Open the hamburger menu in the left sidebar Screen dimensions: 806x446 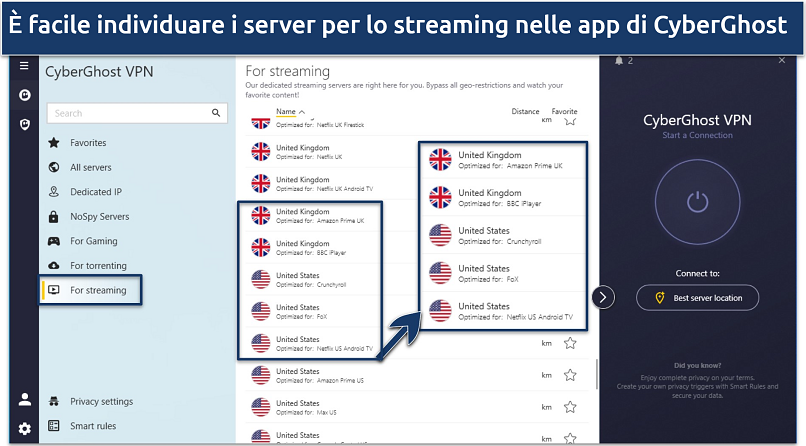coord(24,66)
